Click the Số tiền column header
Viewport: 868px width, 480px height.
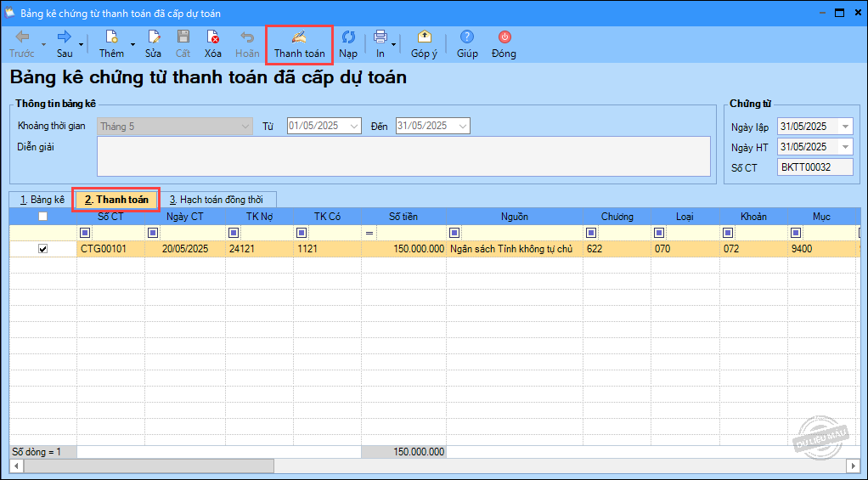403,217
